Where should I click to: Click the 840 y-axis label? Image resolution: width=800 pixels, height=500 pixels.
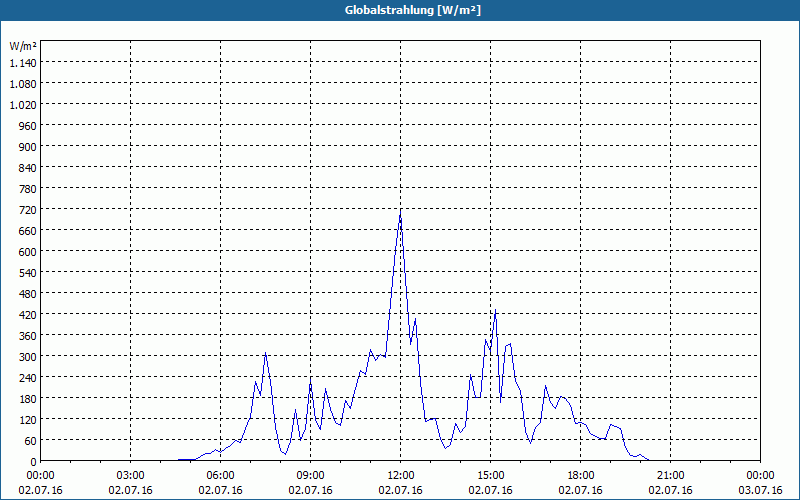(x=28, y=168)
